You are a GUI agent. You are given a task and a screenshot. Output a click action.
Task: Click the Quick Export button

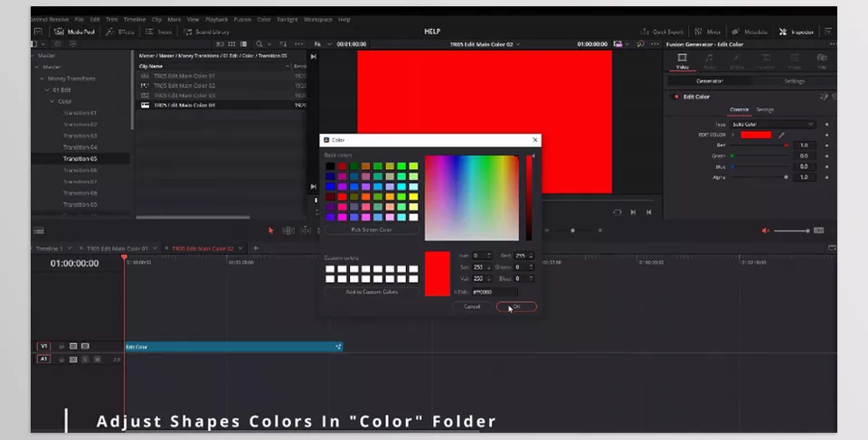tap(662, 33)
